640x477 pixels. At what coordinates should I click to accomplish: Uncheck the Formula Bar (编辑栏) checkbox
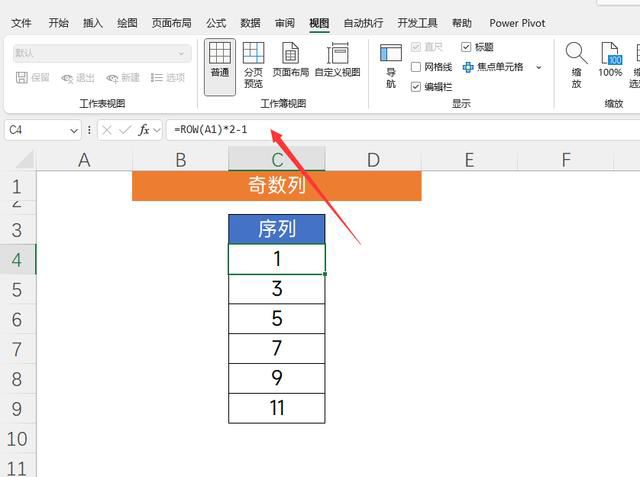pos(416,87)
